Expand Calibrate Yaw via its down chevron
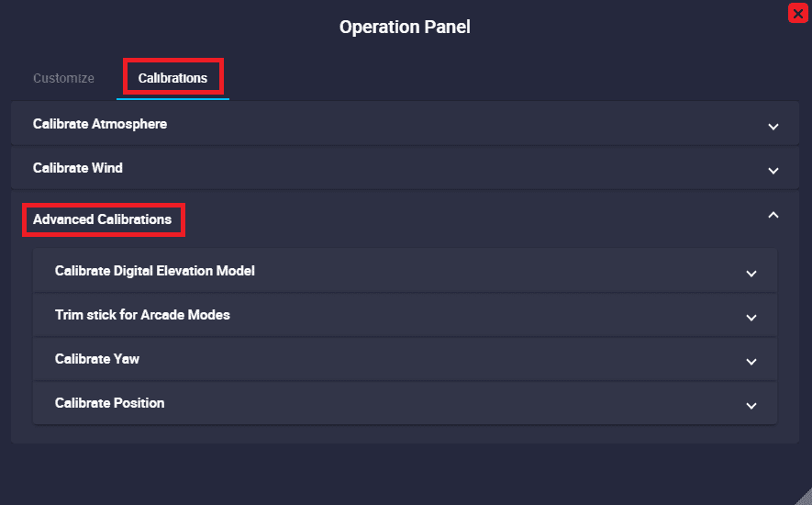The width and height of the screenshot is (812, 505). (x=751, y=361)
